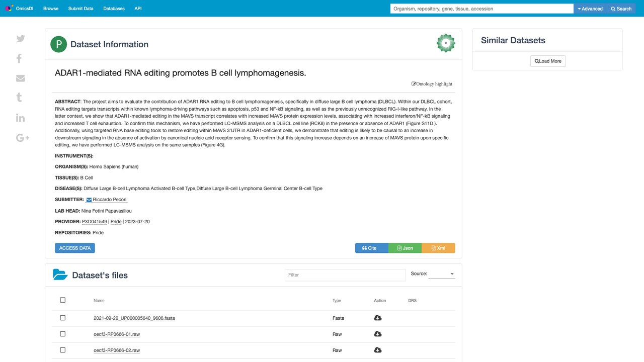Screen dimensions: 644x362
Task: Open Riccardo Pecori submitter link
Action: [x=110, y=200]
